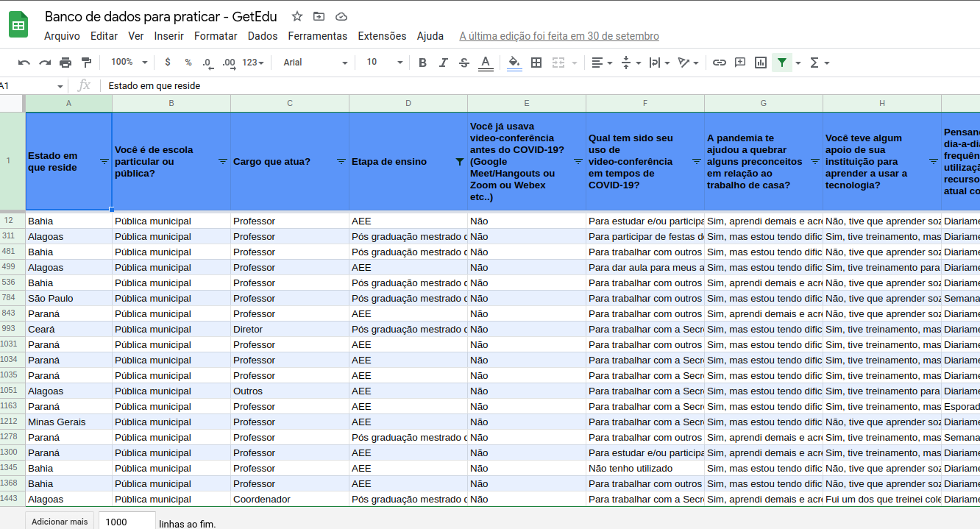
Task: Star this spreadsheet document
Action: tap(297, 16)
